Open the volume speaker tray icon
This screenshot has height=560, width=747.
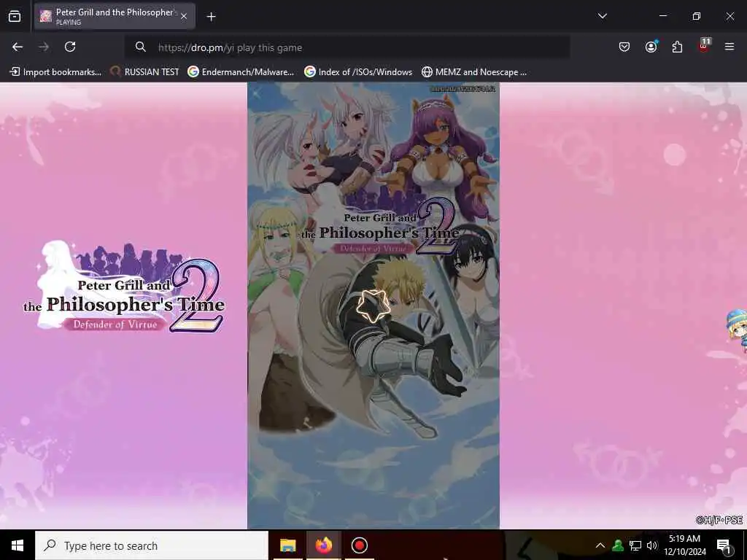[651, 545]
